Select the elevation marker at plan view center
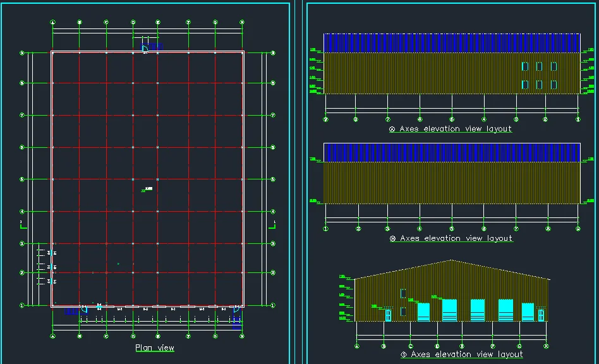The image size is (599, 364). click(x=148, y=188)
